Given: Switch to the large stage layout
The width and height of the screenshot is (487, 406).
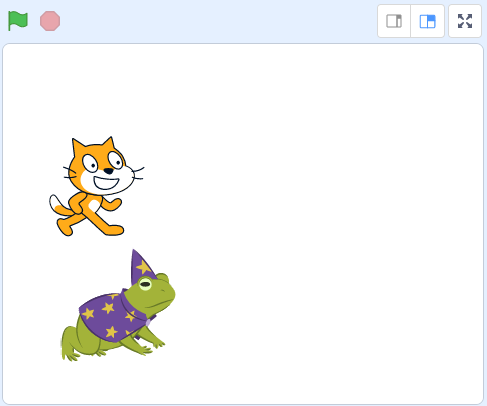Looking at the screenshot, I should pos(428,21).
